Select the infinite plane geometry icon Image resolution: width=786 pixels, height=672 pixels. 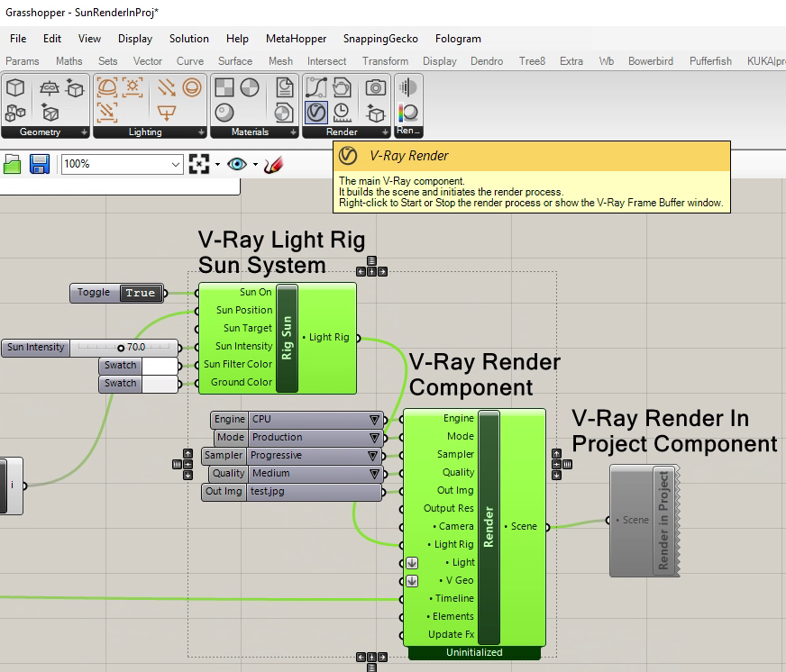(x=49, y=88)
